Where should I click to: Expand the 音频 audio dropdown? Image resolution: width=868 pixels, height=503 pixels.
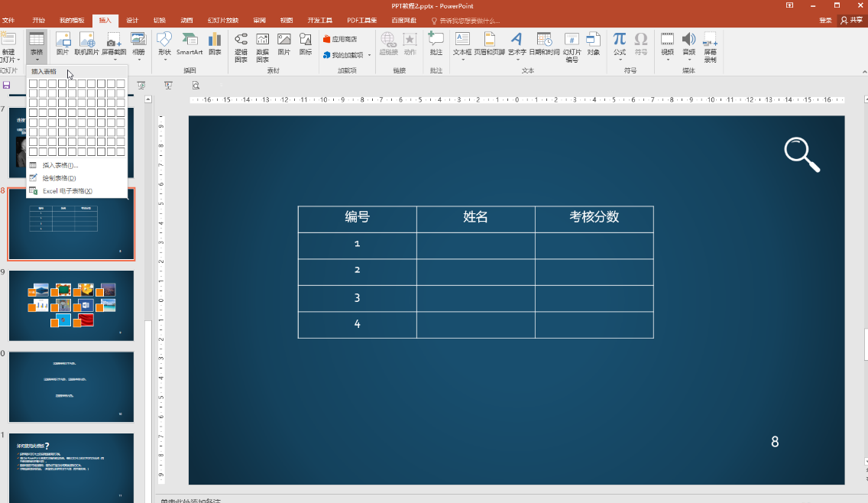[688, 45]
